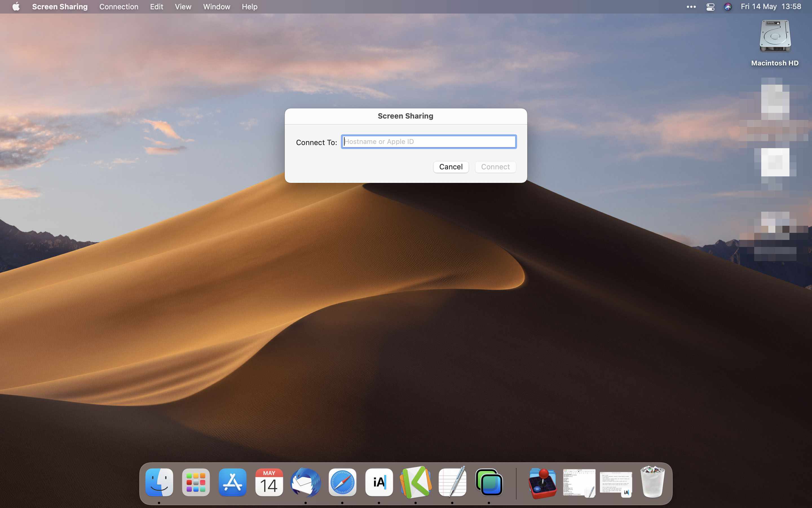Viewport: 812px width, 508px height.
Task: Open Calendar showing May 14
Action: (269, 483)
